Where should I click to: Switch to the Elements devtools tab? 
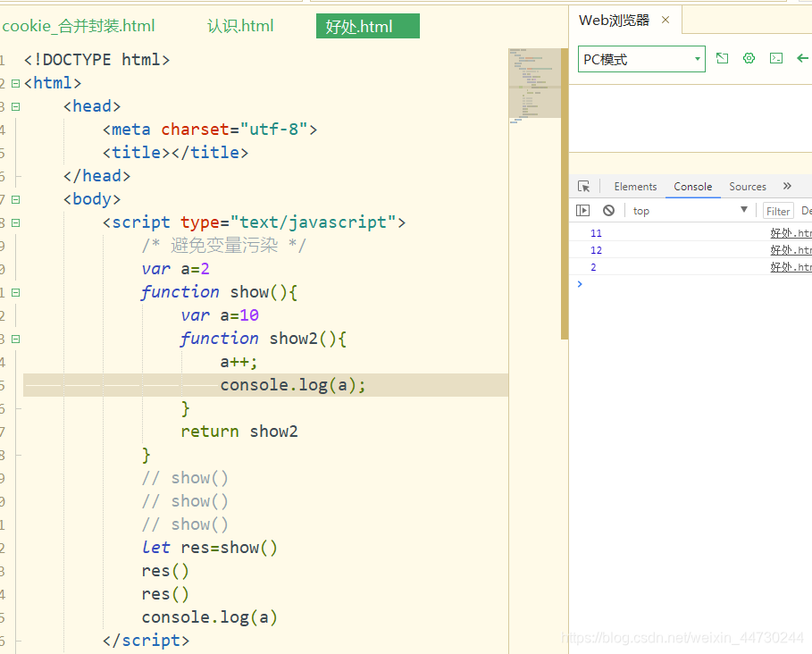pyautogui.click(x=635, y=187)
